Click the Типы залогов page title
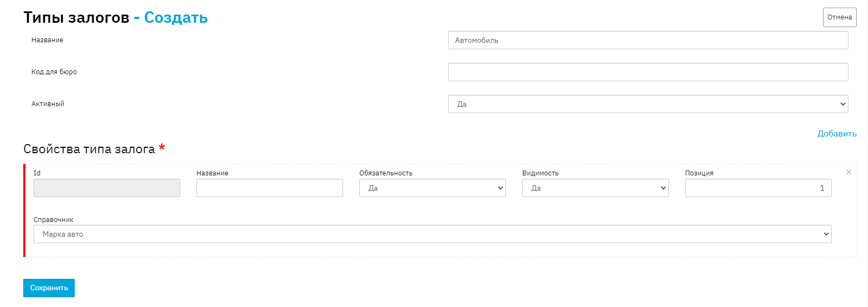The height and width of the screenshot is (307, 868). tap(76, 18)
